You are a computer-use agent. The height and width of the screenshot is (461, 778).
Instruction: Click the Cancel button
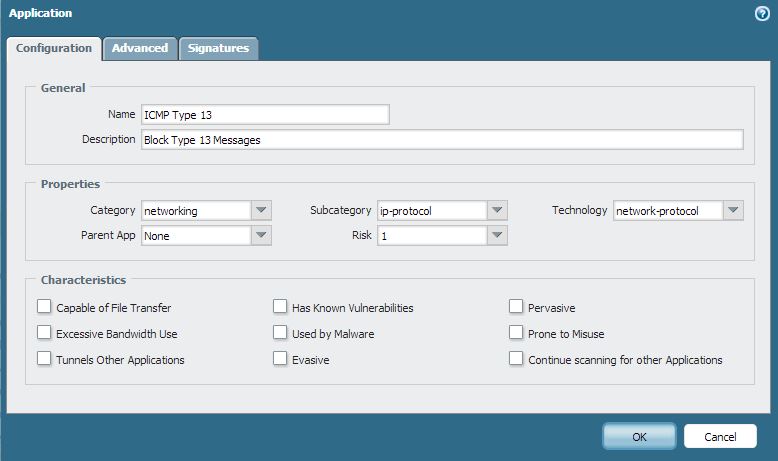[720, 437]
